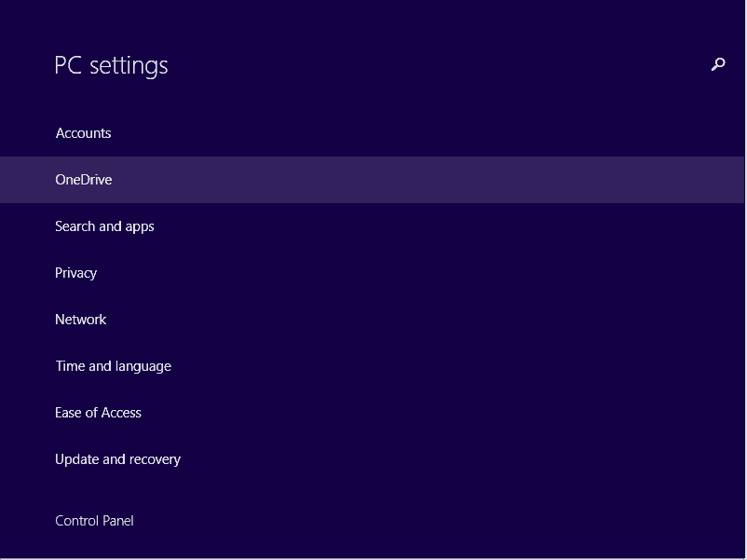Open Ease of Access options
Screen dimensions: 747x560
pos(372,413)
